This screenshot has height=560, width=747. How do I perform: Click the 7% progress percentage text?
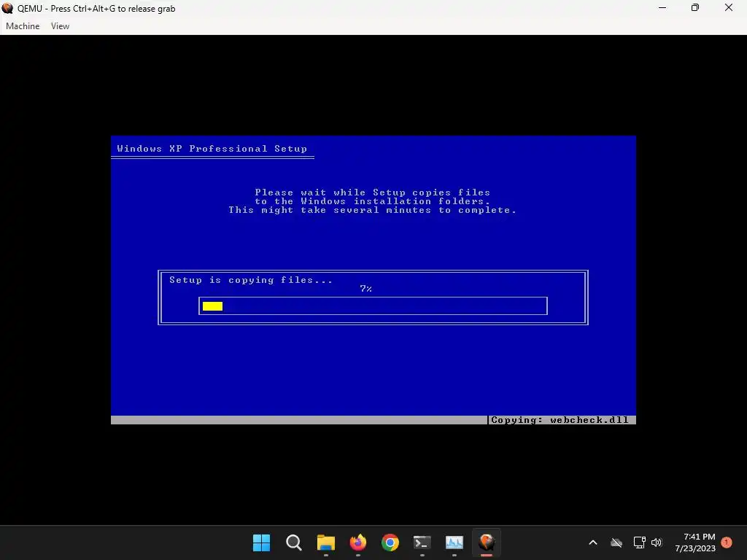pyautogui.click(x=366, y=289)
